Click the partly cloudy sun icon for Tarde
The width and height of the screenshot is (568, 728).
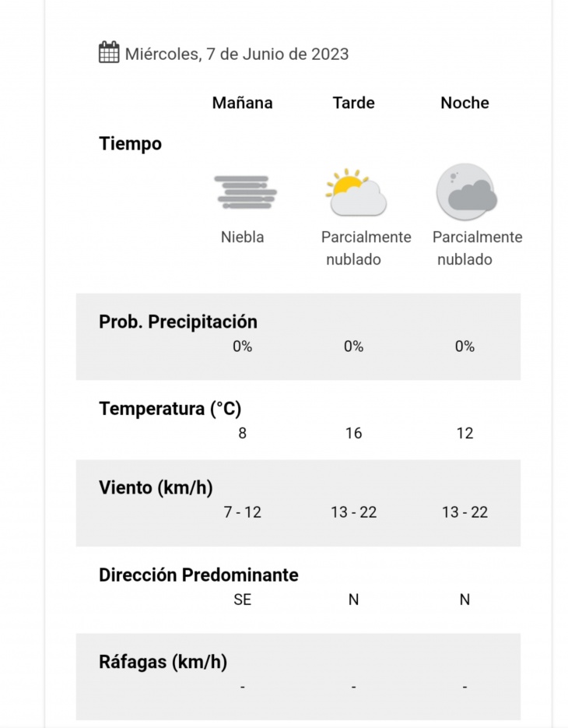click(356, 192)
